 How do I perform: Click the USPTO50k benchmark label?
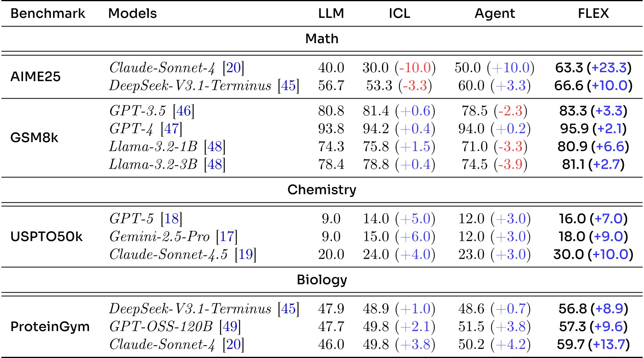click(x=46, y=236)
